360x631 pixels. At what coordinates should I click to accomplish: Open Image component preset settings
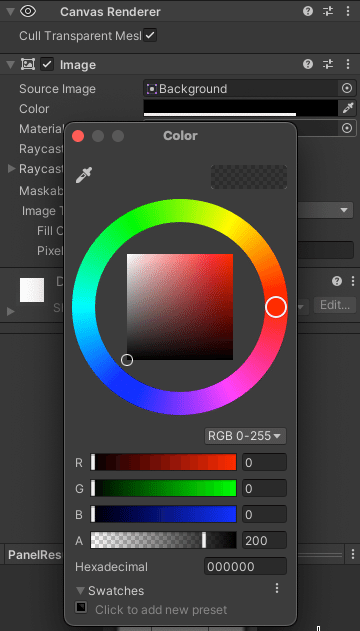(x=328, y=64)
